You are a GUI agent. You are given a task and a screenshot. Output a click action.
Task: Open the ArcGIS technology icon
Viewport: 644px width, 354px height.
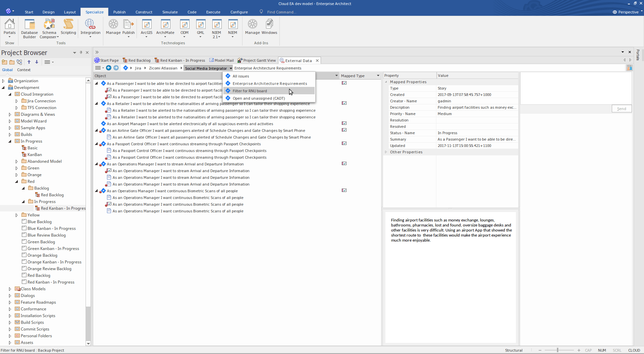pos(147,28)
